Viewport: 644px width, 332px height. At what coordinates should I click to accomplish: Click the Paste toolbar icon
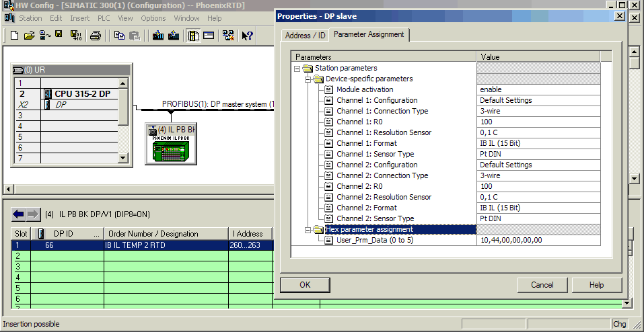pyautogui.click(x=135, y=36)
